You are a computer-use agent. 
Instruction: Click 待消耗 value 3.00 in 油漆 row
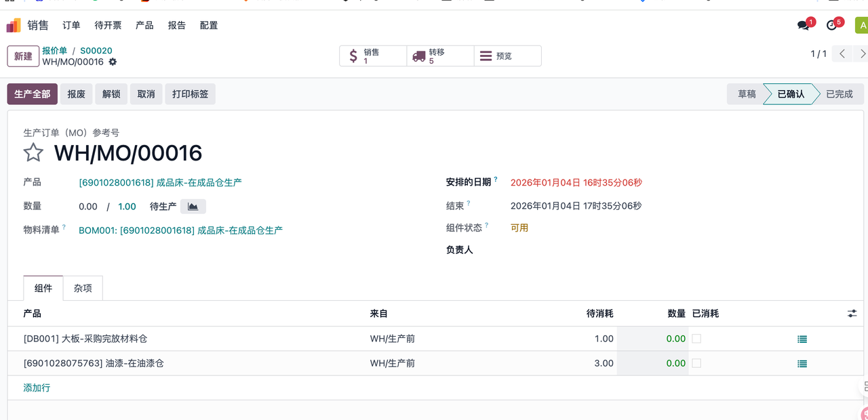[604, 363]
